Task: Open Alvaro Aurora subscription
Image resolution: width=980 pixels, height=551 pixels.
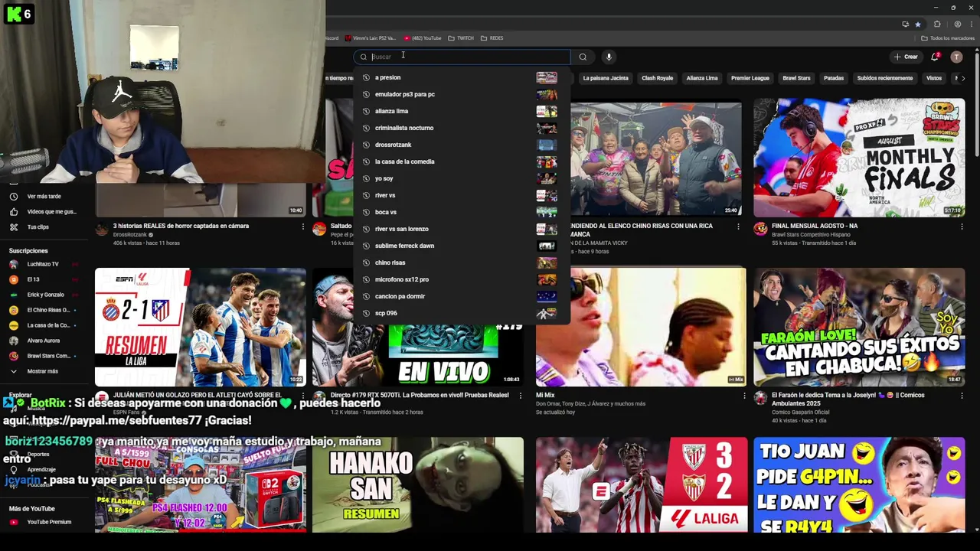Action: (44, 341)
